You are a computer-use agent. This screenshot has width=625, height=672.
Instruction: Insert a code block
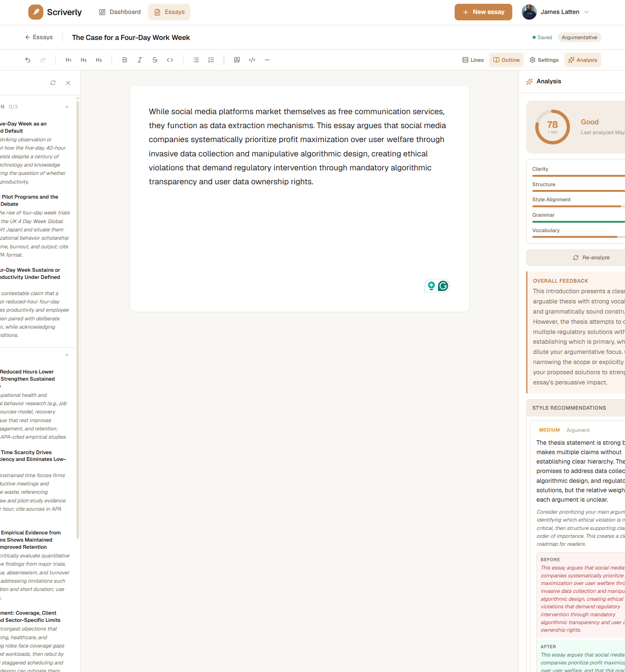click(x=252, y=60)
